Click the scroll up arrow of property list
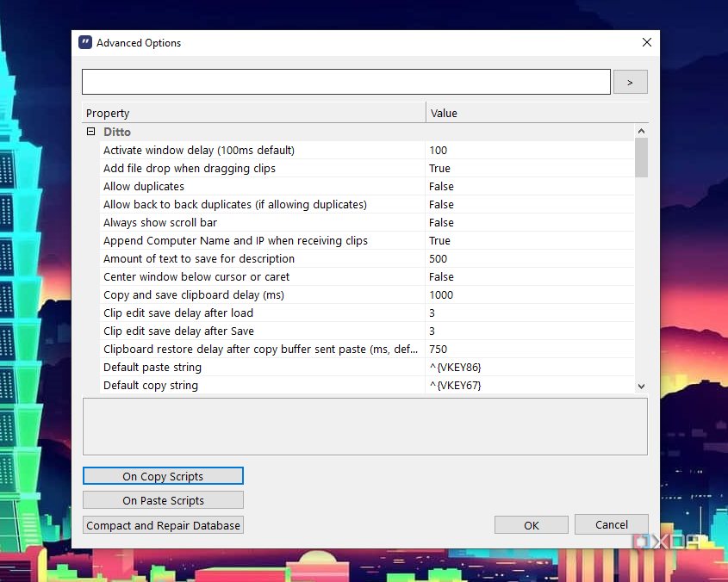The height and width of the screenshot is (582, 728). pos(641,131)
